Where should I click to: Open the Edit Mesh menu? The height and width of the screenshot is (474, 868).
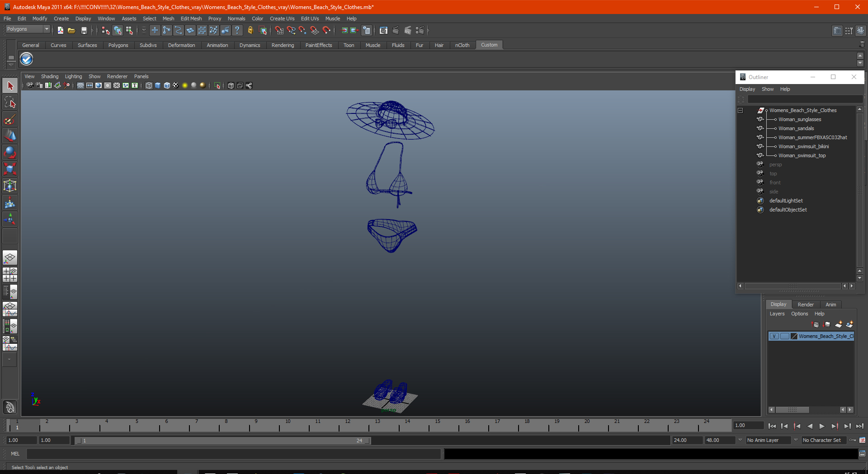click(x=191, y=19)
